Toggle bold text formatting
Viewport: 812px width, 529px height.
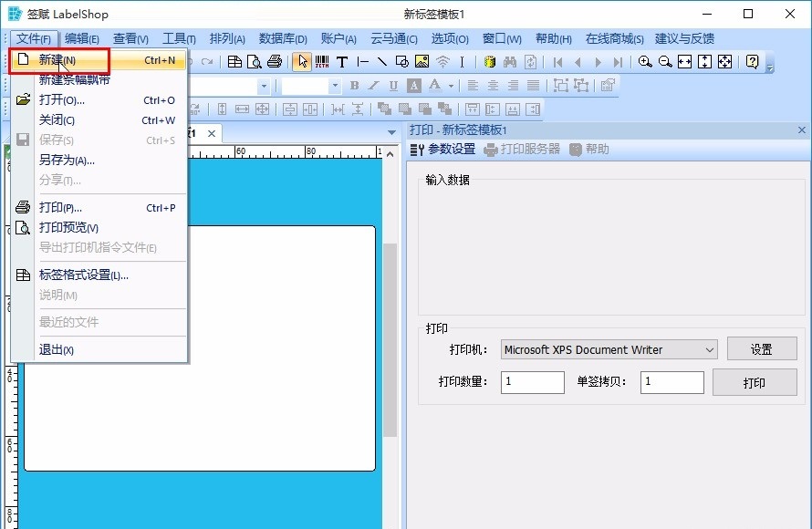pos(352,87)
